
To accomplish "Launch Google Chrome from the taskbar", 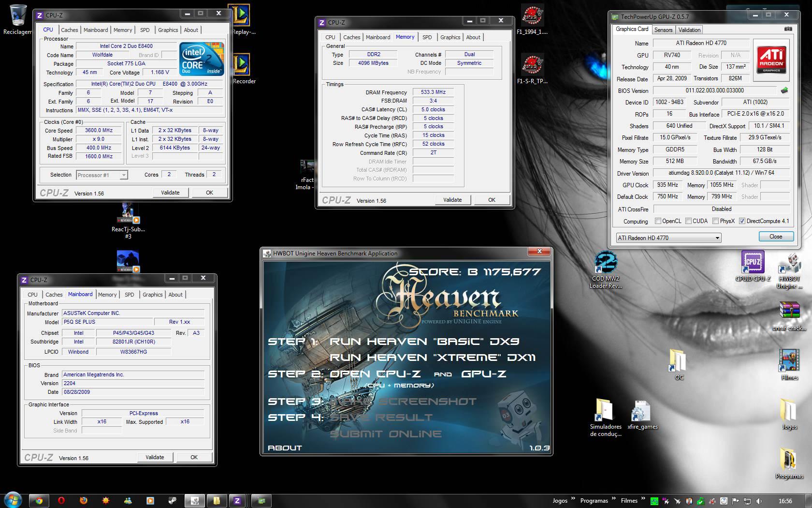I will (39, 501).
